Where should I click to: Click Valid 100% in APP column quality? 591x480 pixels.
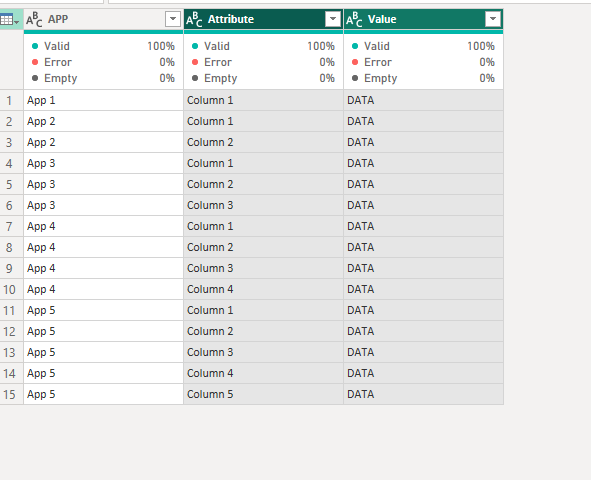click(x=103, y=46)
